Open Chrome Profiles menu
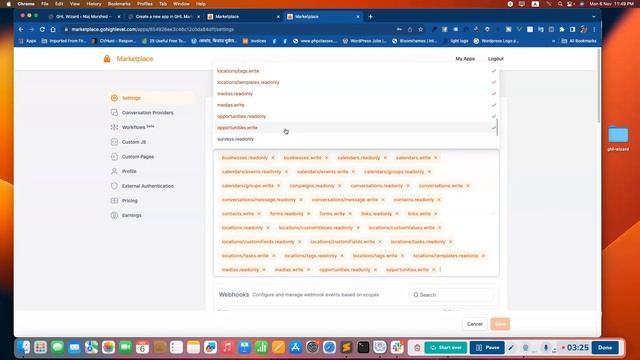Viewport: 640px width, 360px height. (x=144, y=4)
